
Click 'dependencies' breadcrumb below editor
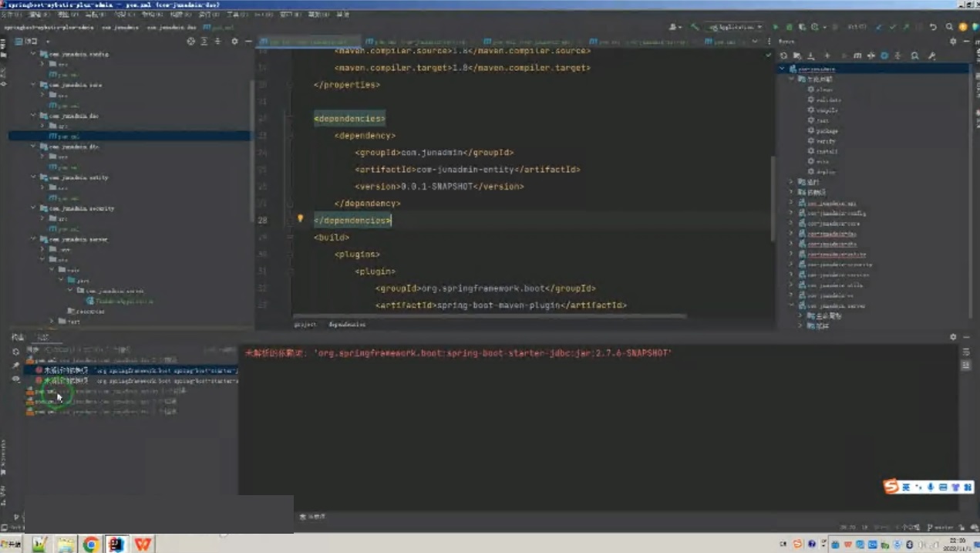(x=347, y=325)
